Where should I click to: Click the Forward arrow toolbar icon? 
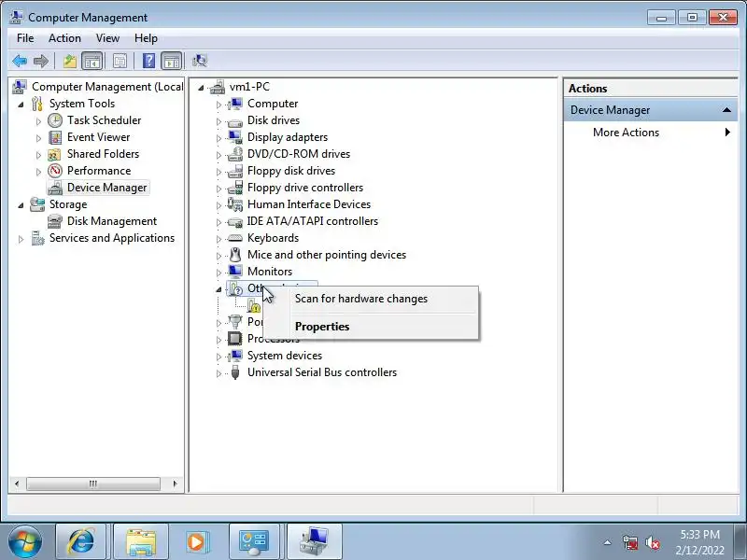point(41,61)
